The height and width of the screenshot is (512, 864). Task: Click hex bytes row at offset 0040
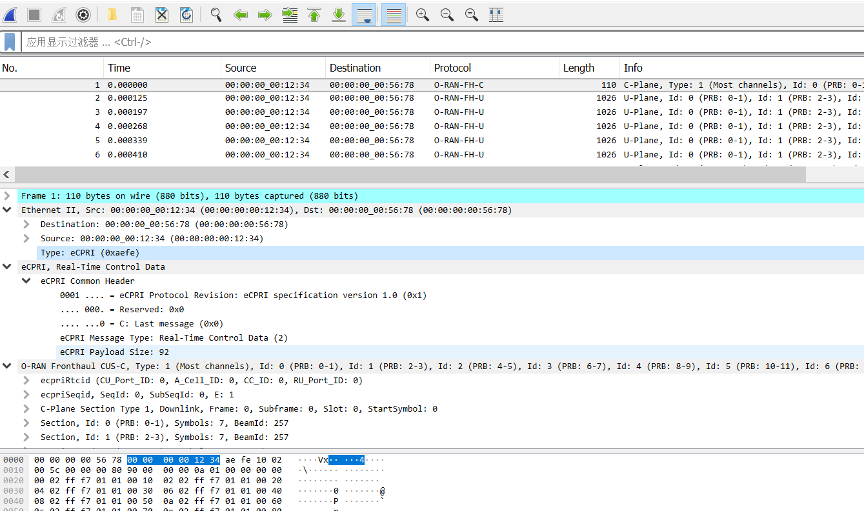coord(158,502)
